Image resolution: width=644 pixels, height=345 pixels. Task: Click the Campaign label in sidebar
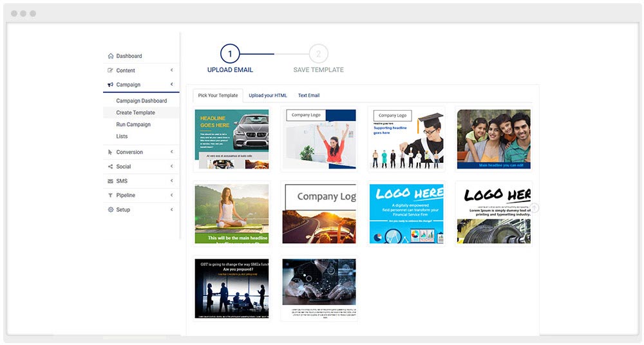click(128, 84)
